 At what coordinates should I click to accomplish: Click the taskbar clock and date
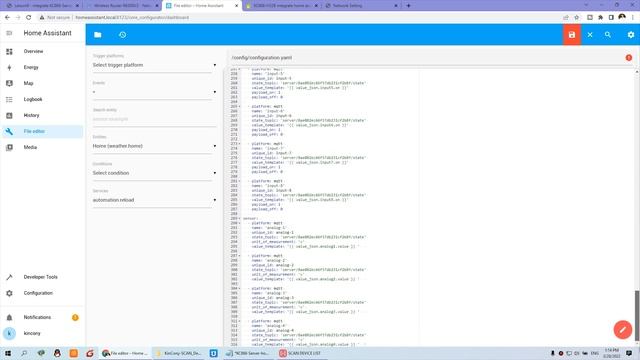click(x=611, y=353)
